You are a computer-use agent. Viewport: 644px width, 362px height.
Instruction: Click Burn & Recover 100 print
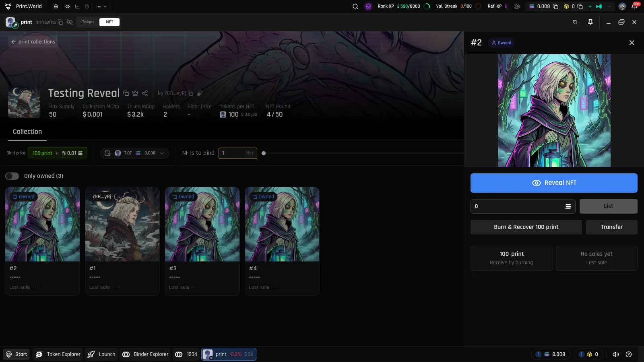pos(526,227)
